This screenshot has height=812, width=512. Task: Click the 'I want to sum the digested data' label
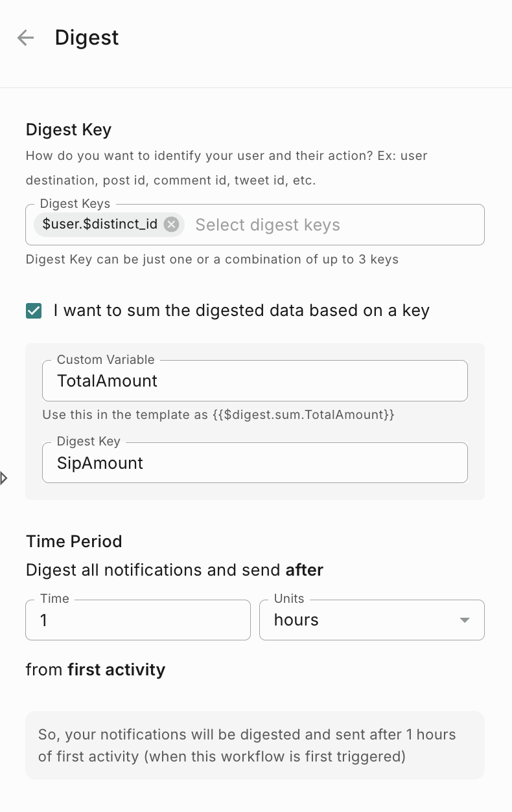coord(241,311)
